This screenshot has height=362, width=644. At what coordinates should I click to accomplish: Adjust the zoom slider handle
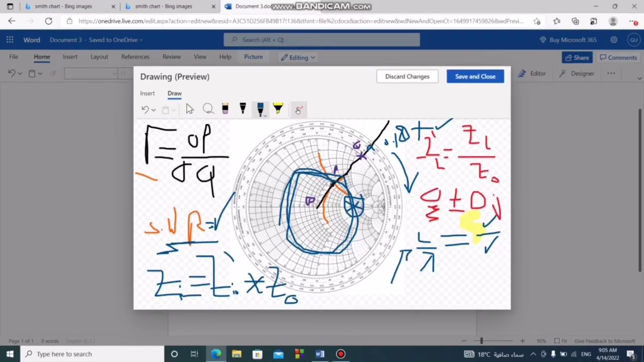481,341
